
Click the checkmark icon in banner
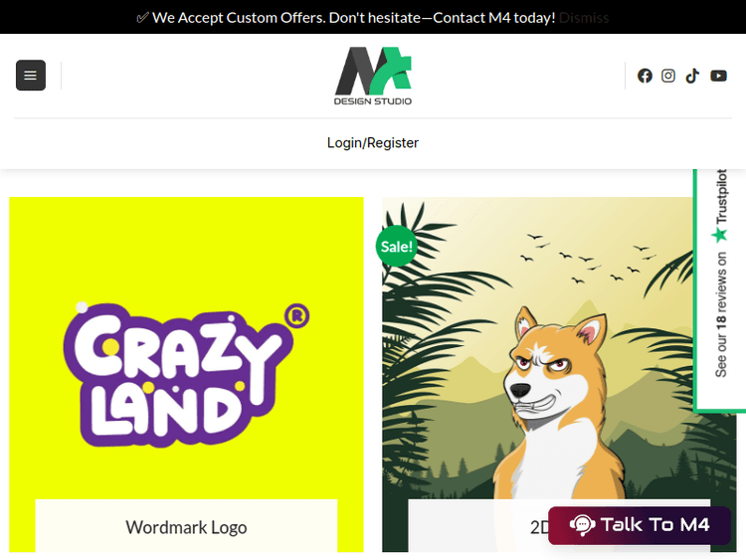[x=142, y=18]
